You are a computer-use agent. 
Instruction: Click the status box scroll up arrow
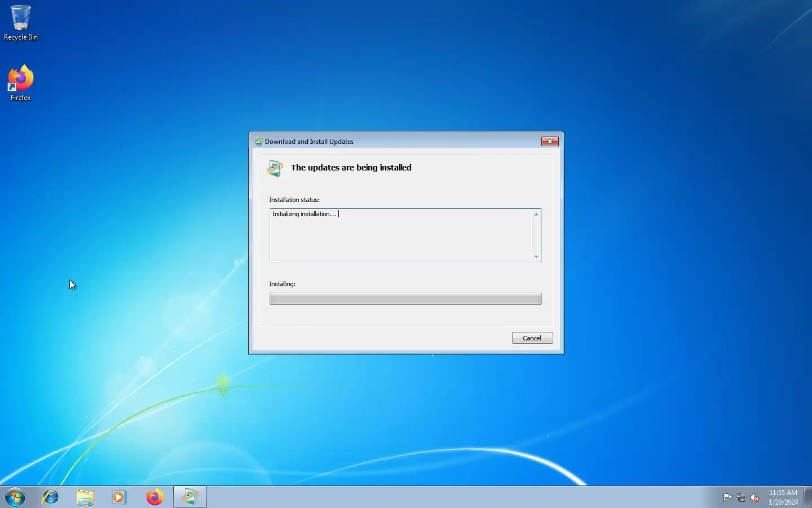(x=536, y=214)
